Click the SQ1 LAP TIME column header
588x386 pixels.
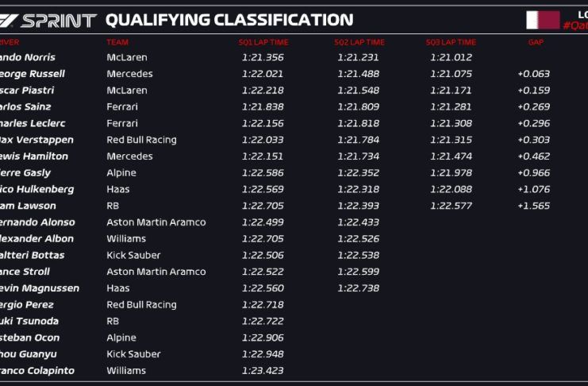[x=263, y=42]
